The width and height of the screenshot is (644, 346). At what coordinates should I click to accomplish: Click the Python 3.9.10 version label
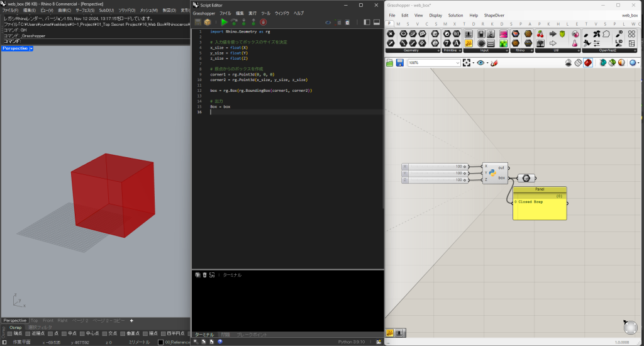(350, 342)
